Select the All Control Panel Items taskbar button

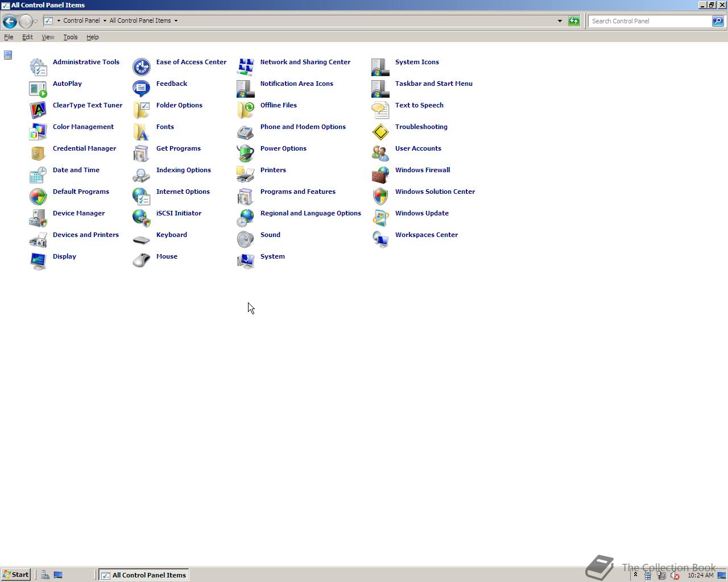[x=143, y=575]
